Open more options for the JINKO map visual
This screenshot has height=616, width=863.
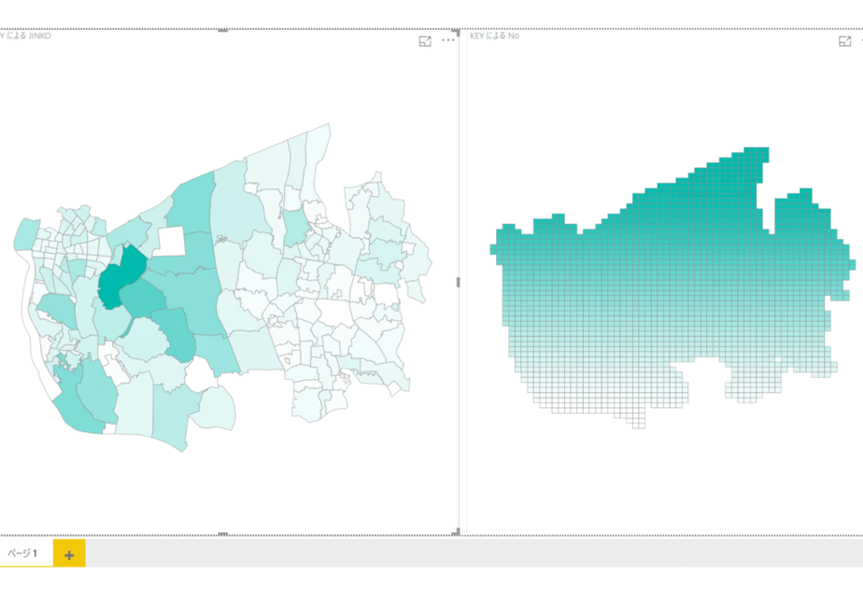[x=448, y=40]
